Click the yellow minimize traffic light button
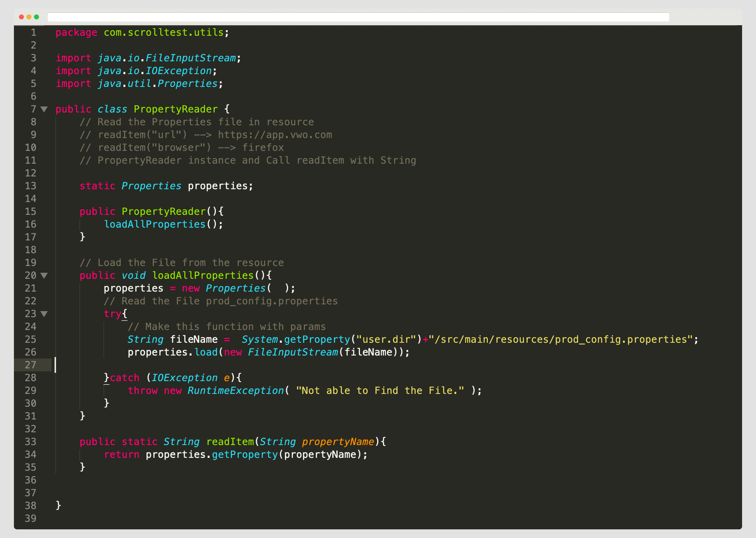The image size is (756, 538). 29,17
